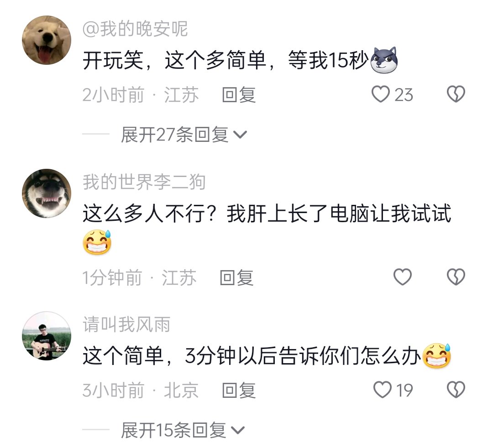Expand 15 replies under 请叫我风雨's comment
493x448 pixels.
[x=183, y=430]
